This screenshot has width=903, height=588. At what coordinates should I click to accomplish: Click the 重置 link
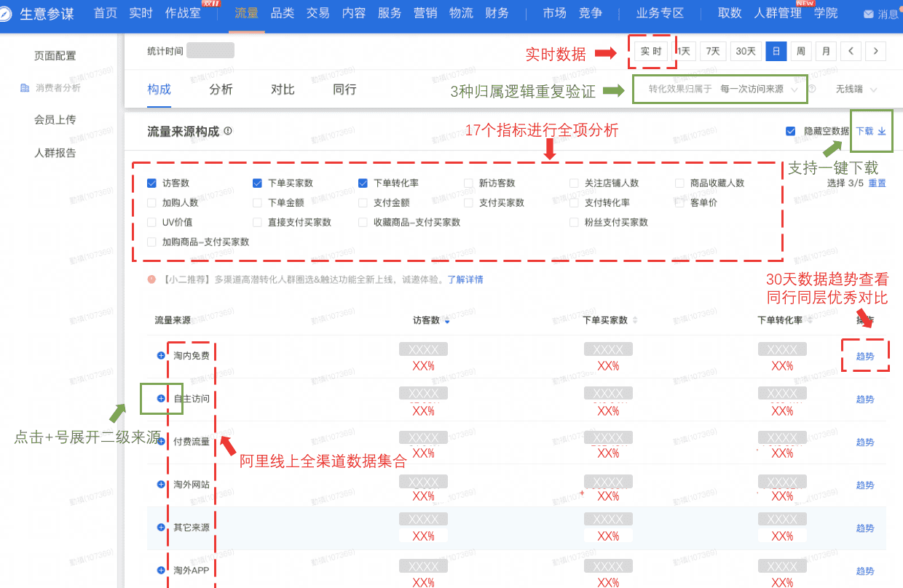click(x=878, y=183)
